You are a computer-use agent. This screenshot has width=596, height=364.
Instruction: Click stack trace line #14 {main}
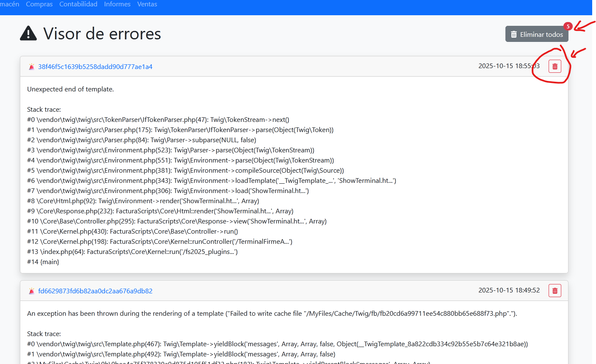coord(43,262)
